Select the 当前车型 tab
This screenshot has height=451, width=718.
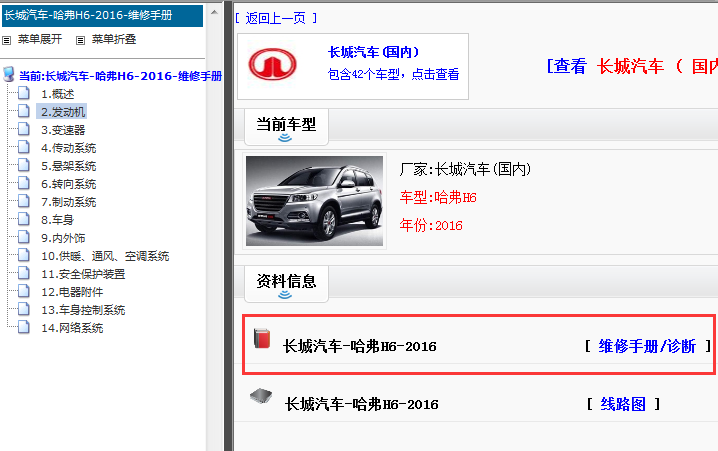coord(286,127)
